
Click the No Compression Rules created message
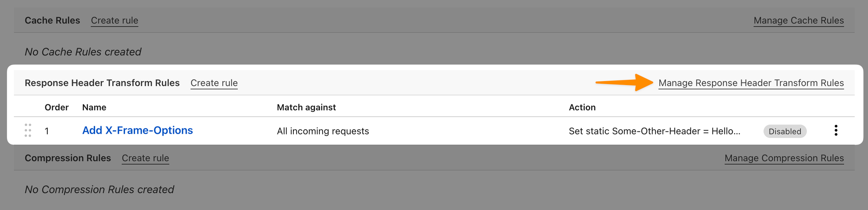click(99, 189)
